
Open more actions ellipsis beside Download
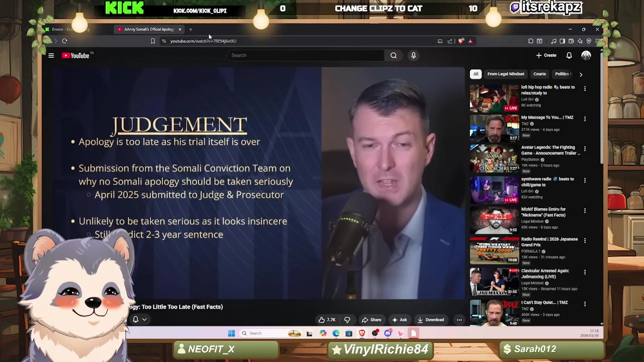(459, 320)
